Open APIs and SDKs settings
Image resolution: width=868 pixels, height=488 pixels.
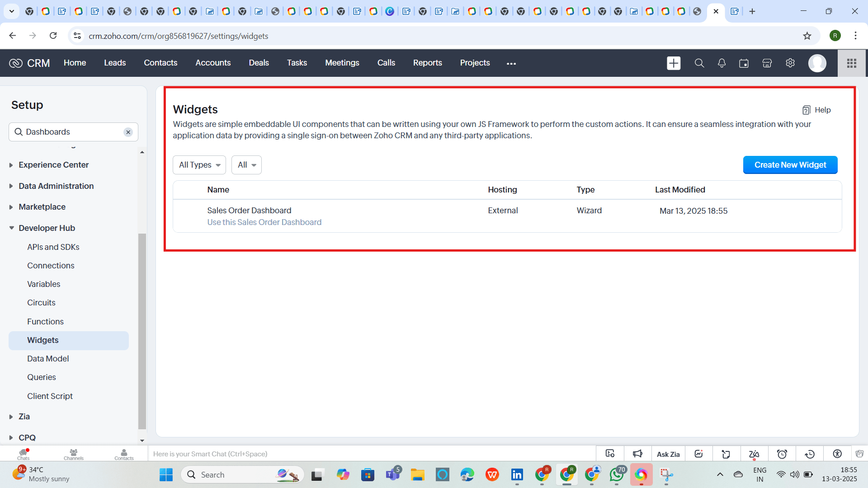(x=53, y=247)
